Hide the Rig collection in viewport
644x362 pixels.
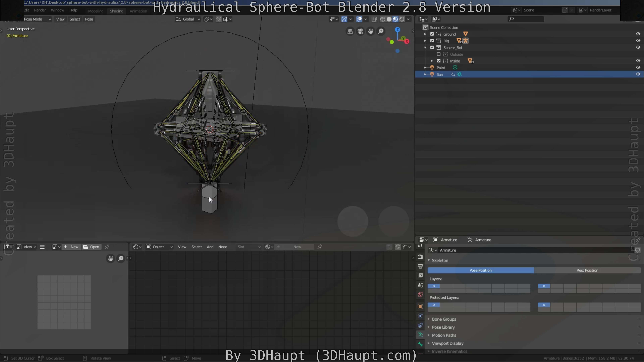pos(638,41)
